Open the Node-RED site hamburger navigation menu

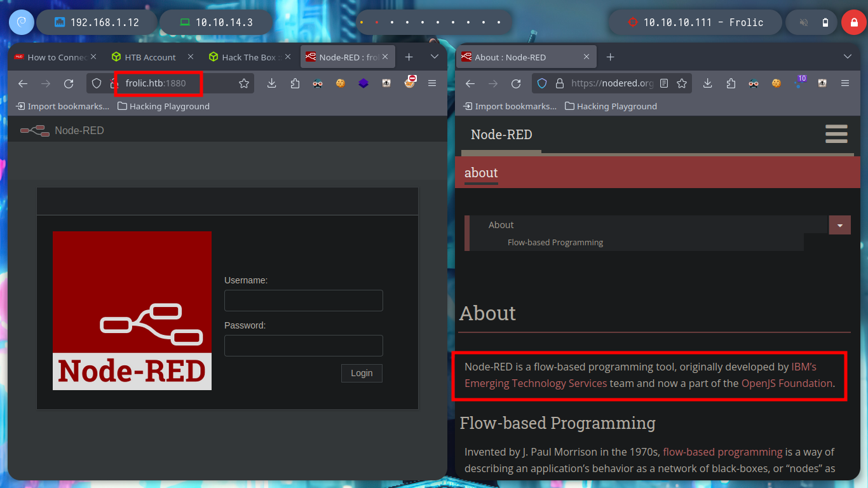[x=836, y=134]
